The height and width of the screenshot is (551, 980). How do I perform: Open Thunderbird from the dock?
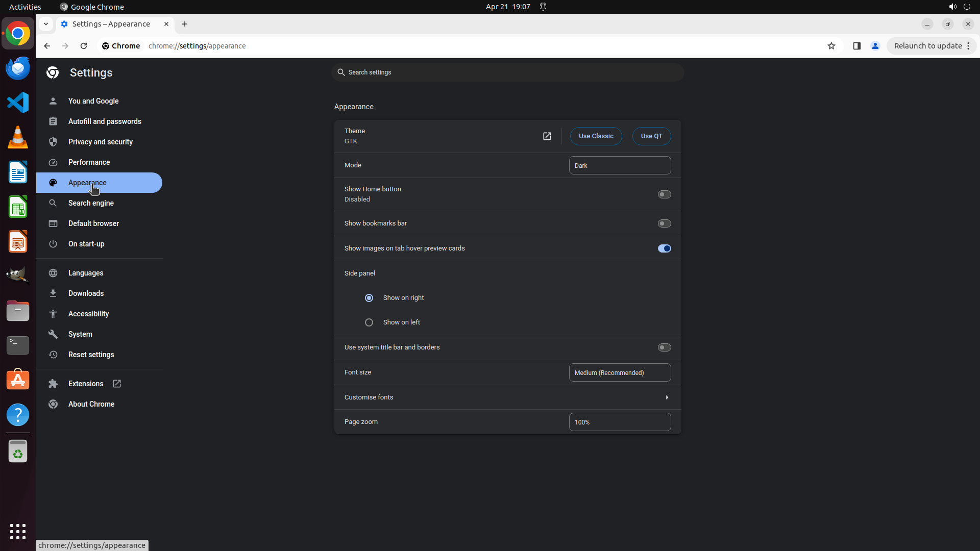click(x=18, y=68)
